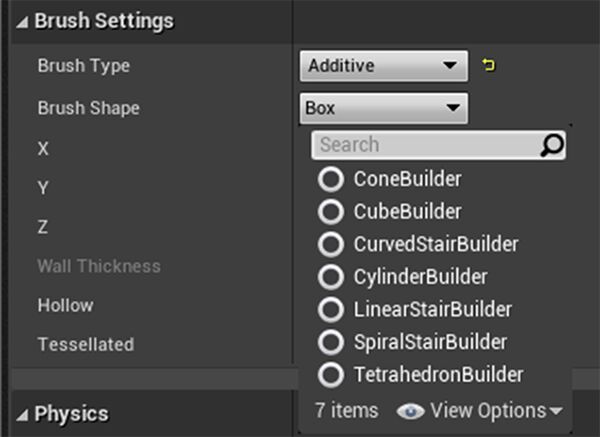Screen dimensions: 600x437
Task: Open the Brush Type Additive dropdown
Action: 383,66
